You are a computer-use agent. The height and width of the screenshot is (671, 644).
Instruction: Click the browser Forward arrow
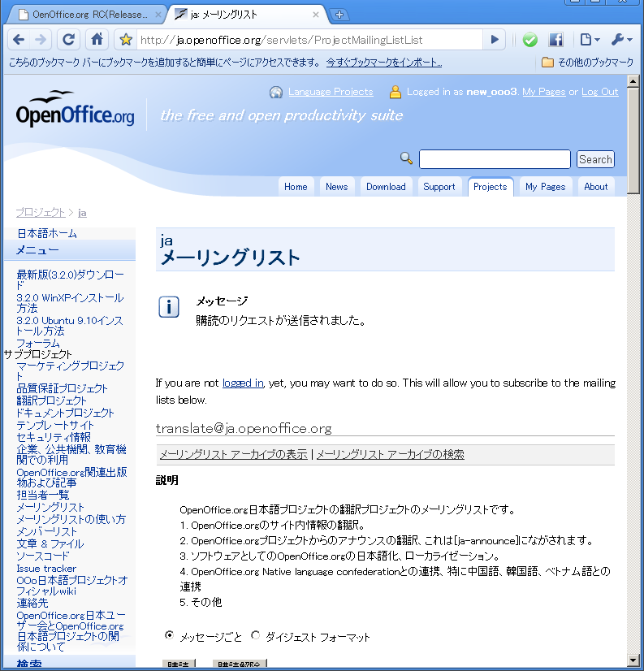coord(41,40)
